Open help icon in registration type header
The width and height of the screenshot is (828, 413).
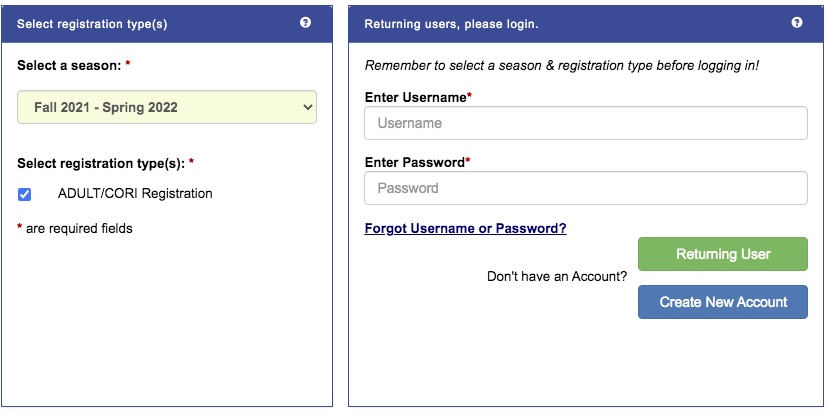pos(305,22)
